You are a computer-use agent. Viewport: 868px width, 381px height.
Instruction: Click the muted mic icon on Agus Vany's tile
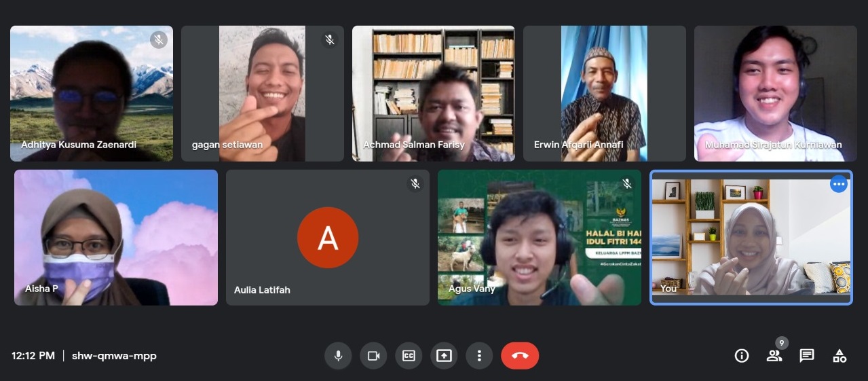pos(627,184)
